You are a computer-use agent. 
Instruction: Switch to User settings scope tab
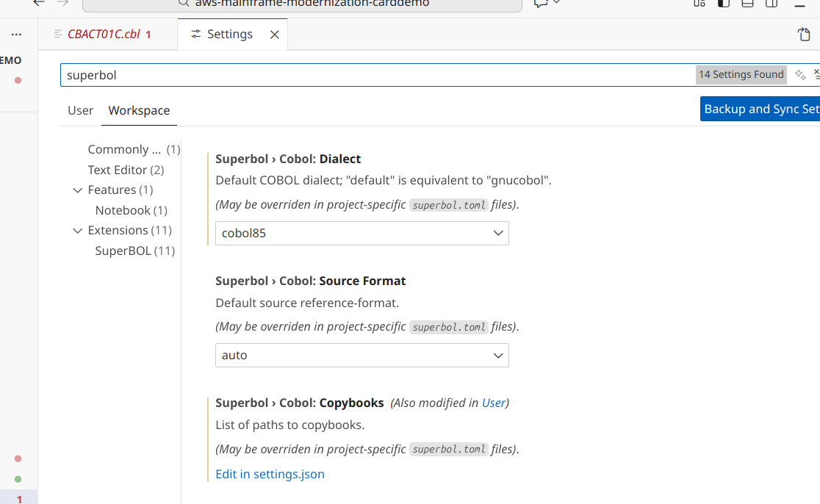[x=81, y=110]
